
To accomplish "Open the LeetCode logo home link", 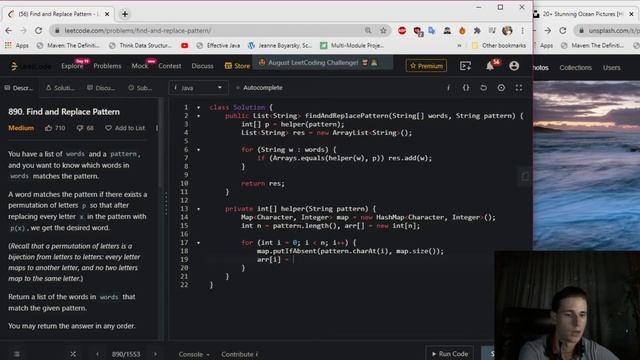I will pyautogui.click(x=31, y=66).
